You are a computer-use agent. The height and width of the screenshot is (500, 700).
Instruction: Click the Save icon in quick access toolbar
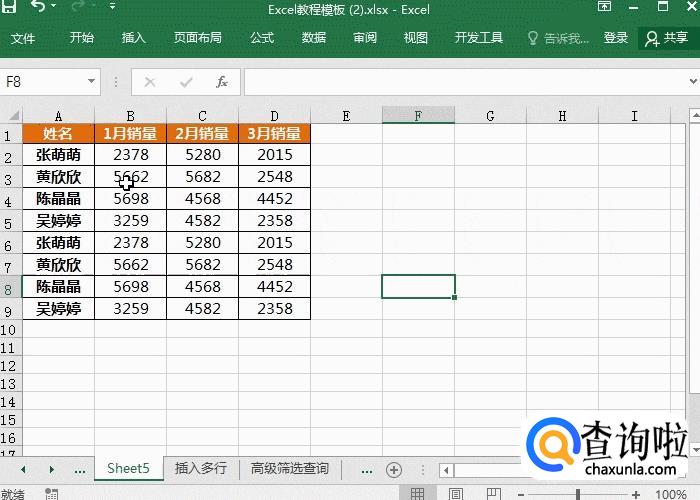pos(8,6)
